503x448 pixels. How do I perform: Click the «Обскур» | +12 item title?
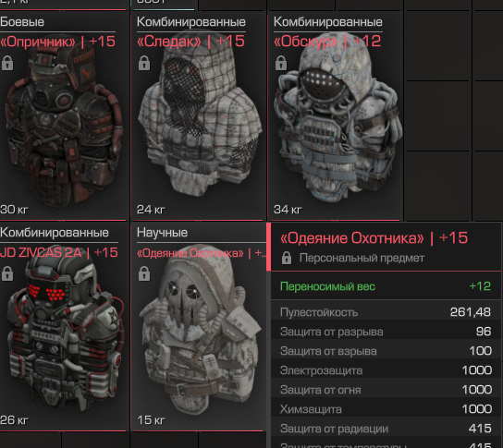click(327, 42)
